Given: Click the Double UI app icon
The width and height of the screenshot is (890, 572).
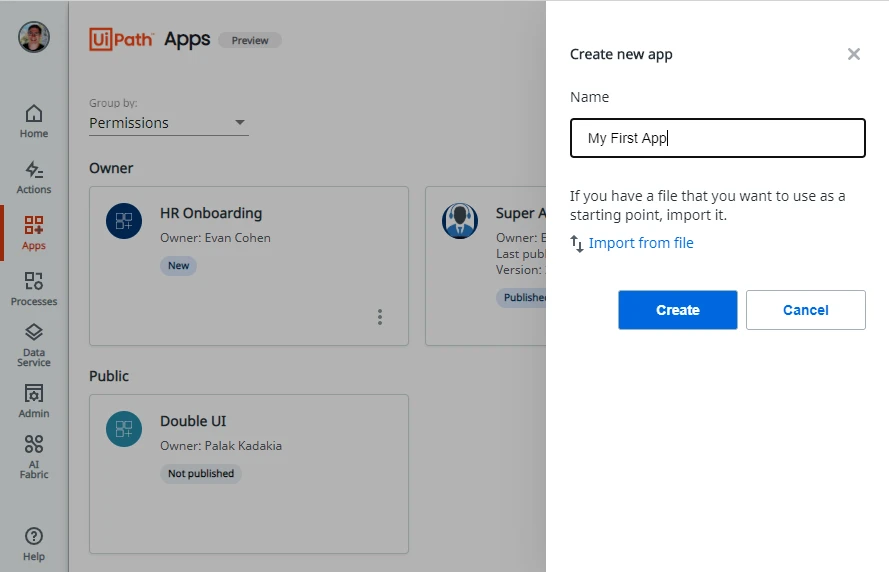Looking at the screenshot, I should coord(124,429).
